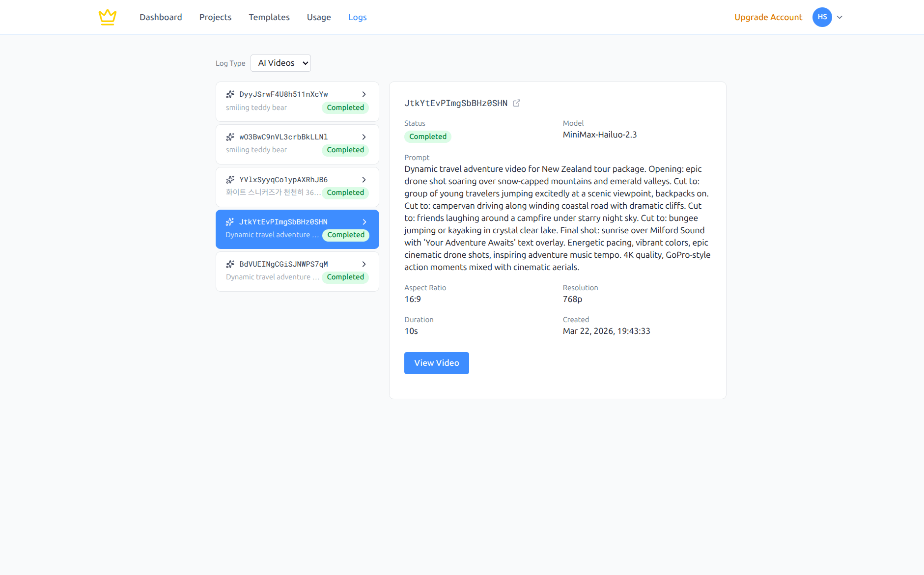
Task: Click the sparkle icon on the selected JtkYtEvPImgSbBHz0SHN entry
Action: coord(231,221)
